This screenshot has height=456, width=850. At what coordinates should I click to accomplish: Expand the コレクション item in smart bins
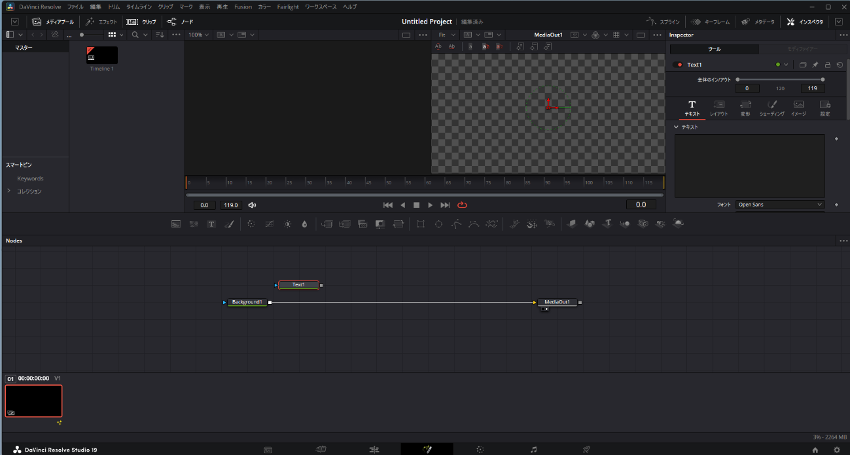coord(9,190)
